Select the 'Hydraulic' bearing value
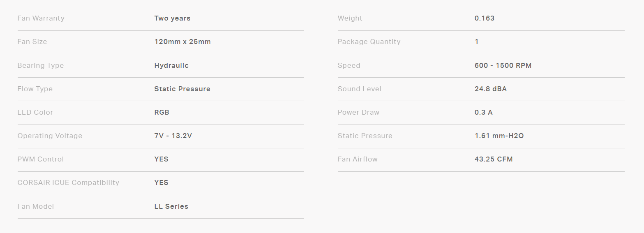 171,66
